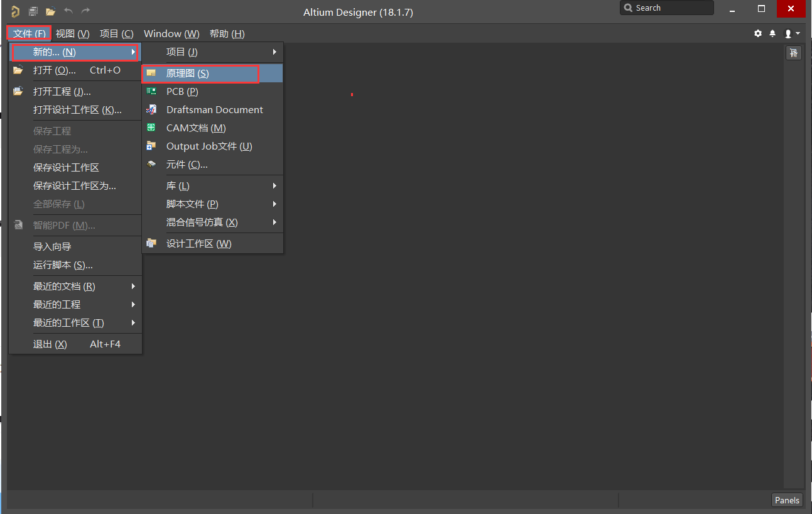Choose 元件 (C)... entry
Image resolution: width=812 pixels, height=514 pixels.
pos(212,165)
